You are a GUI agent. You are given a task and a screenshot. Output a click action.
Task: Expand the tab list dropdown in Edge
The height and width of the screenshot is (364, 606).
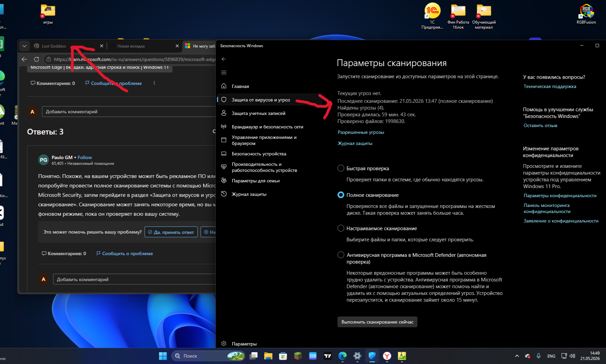point(24,46)
